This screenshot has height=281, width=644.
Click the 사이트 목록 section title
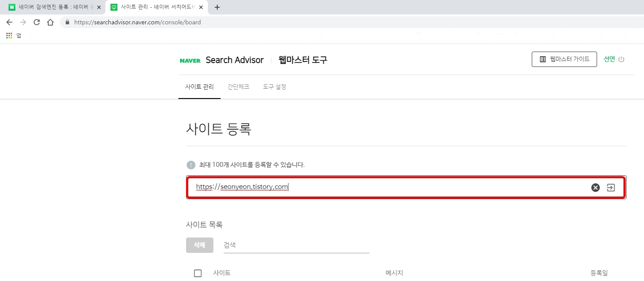204,224
